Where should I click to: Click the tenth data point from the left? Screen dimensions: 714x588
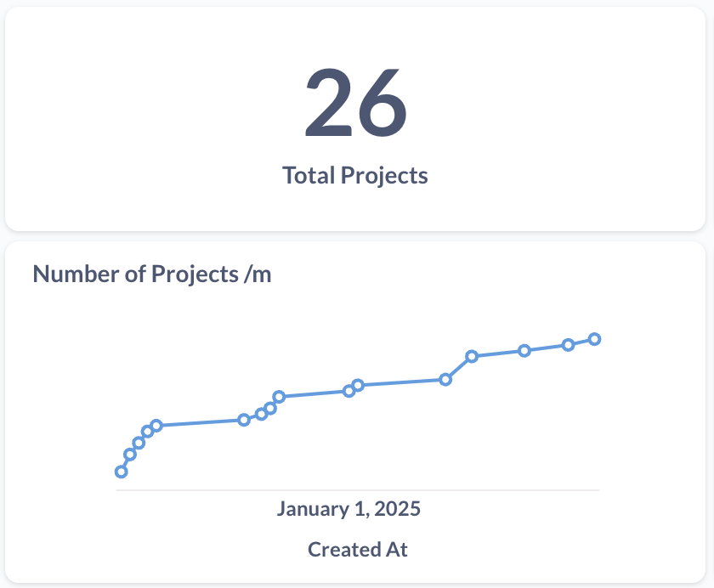click(348, 391)
